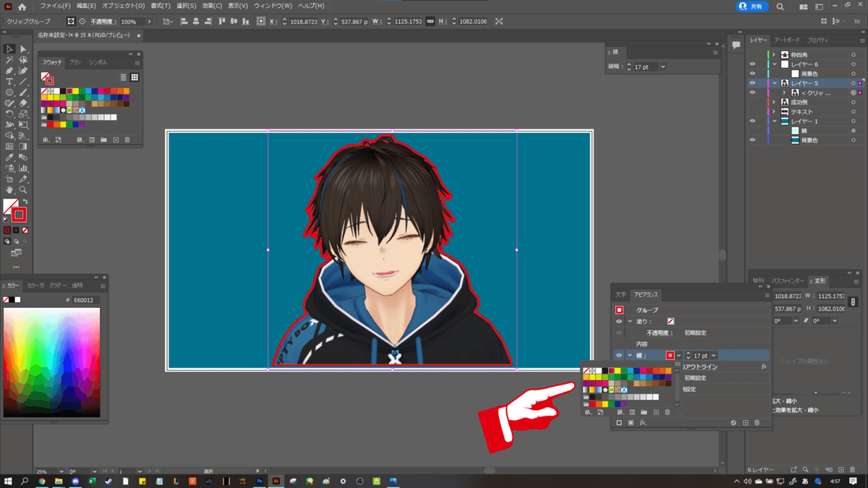868x488 pixels.
Task: Open stroke width dropdown in 線 panel
Action: 662,67
